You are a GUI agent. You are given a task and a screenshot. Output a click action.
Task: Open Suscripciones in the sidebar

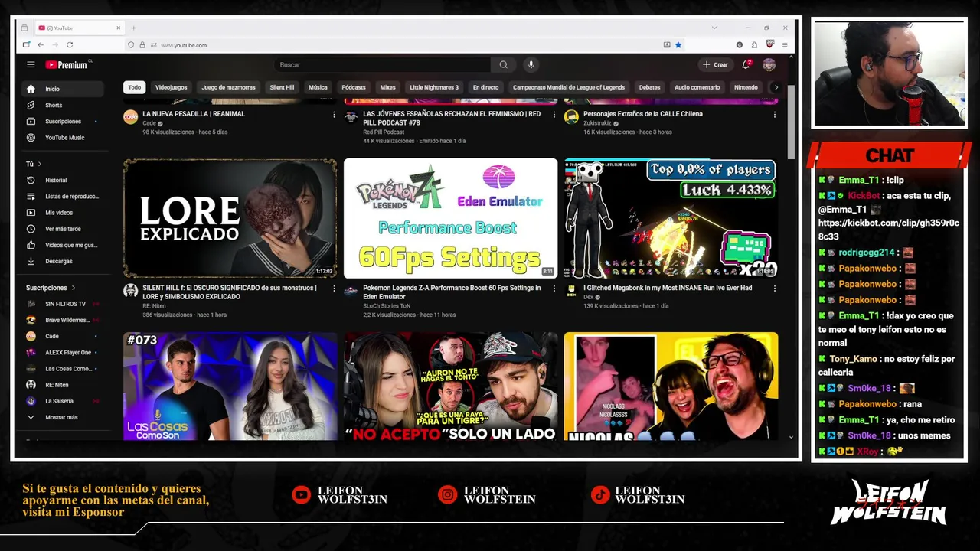point(64,121)
